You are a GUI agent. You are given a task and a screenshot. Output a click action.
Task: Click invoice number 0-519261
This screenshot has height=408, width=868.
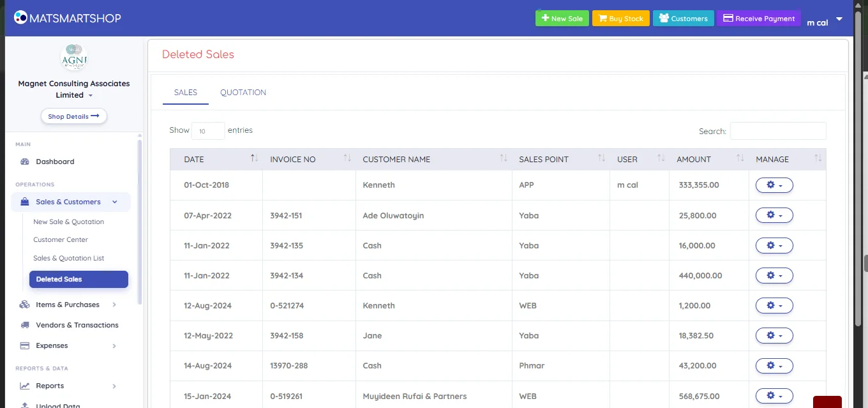pyautogui.click(x=287, y=396)
